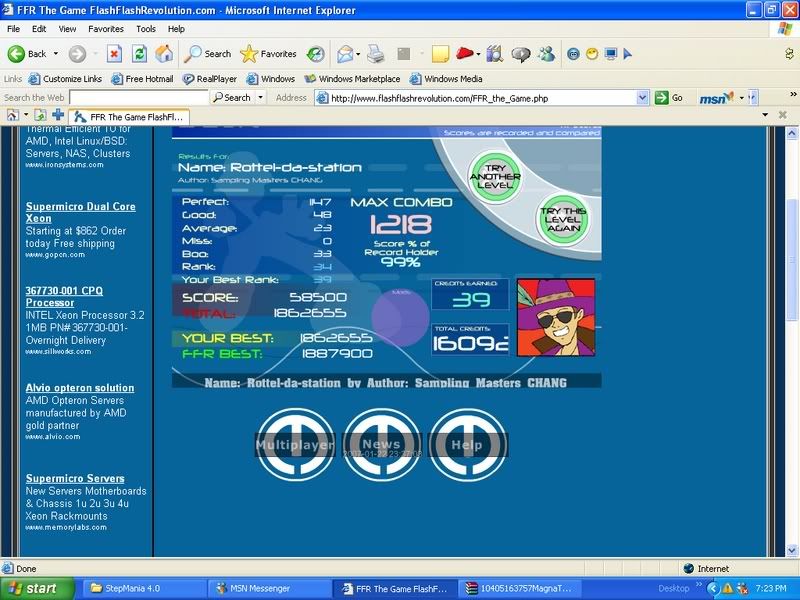Go to the Home page icon

(164, 54)
